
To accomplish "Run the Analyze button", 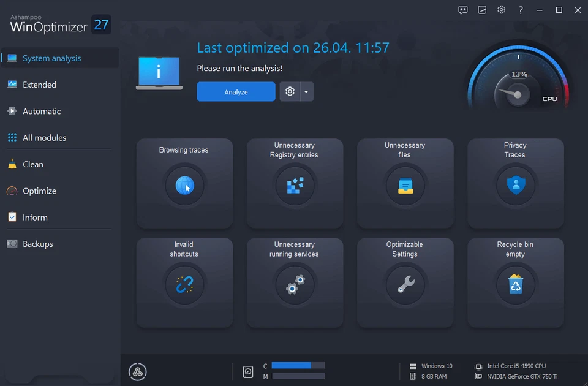I will pyautogui.click(x=236, y=91).
